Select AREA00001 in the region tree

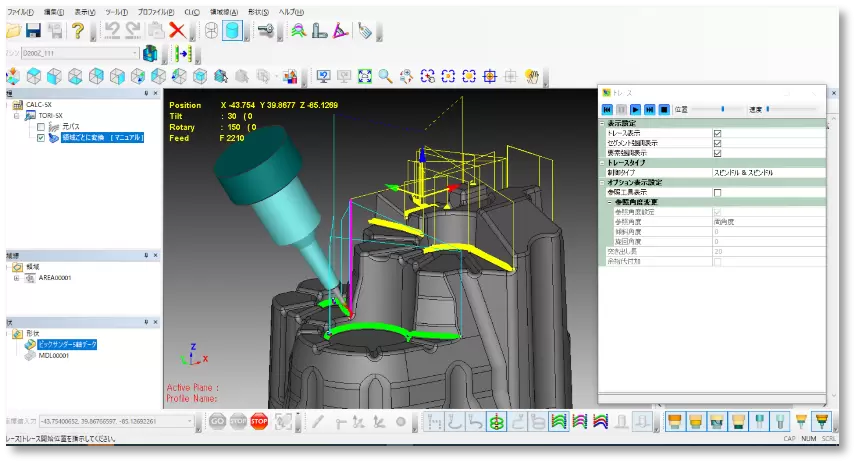tap(57, 278)
